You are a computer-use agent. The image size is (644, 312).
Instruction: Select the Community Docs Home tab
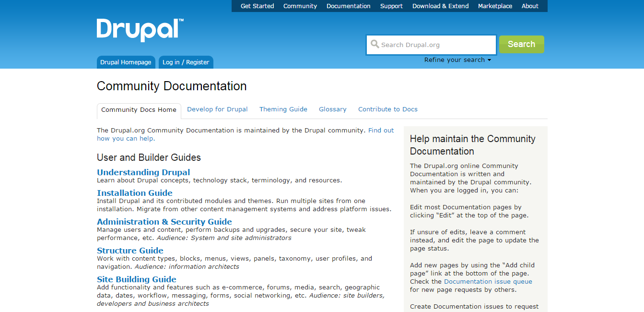point(139,110)
